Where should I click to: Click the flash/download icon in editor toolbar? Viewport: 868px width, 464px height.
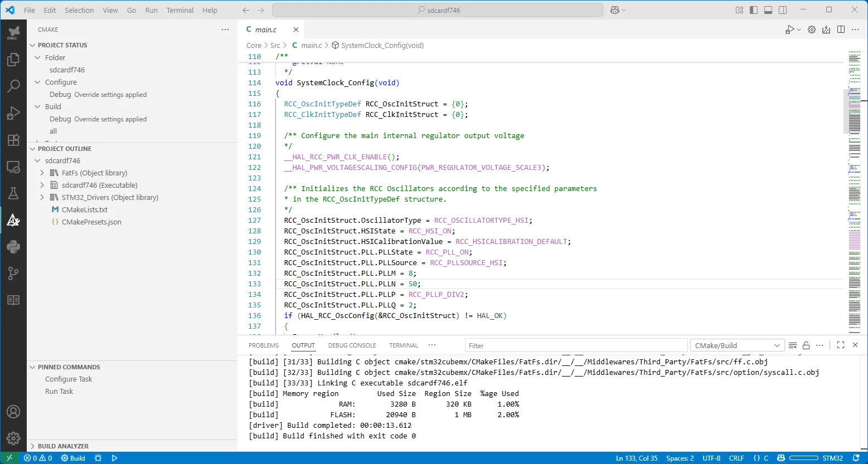point(826,30)
